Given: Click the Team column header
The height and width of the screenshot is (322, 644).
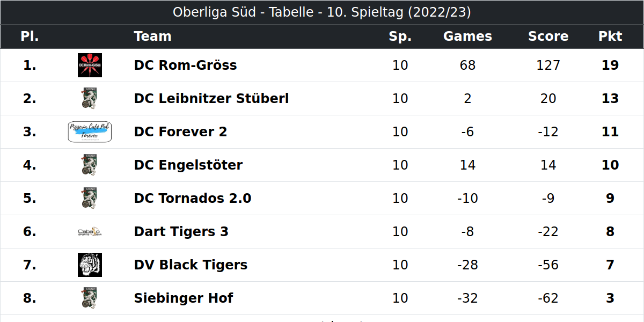Looking at the screenshot, I should (152, 36).
